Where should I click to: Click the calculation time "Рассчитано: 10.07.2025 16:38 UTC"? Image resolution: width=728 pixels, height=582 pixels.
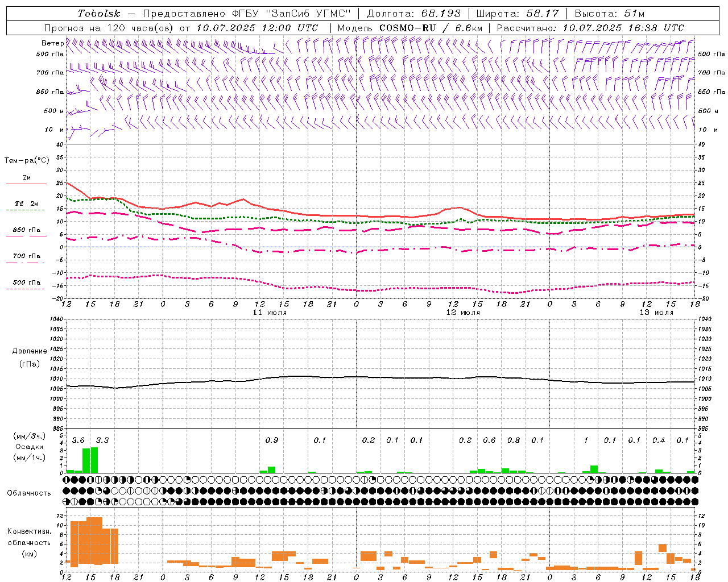(590, 28)
